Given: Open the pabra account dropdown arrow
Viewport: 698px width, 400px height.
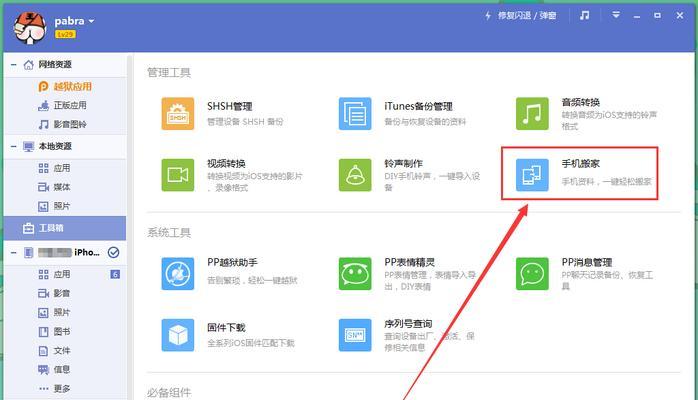Looking at the screenshot, I should (91, 21).
